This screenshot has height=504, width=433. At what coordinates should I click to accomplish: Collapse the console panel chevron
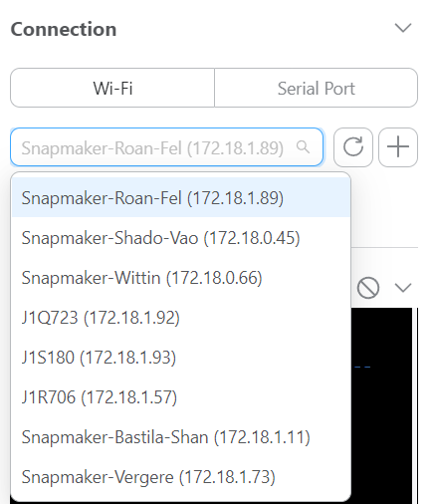point(403,288)
